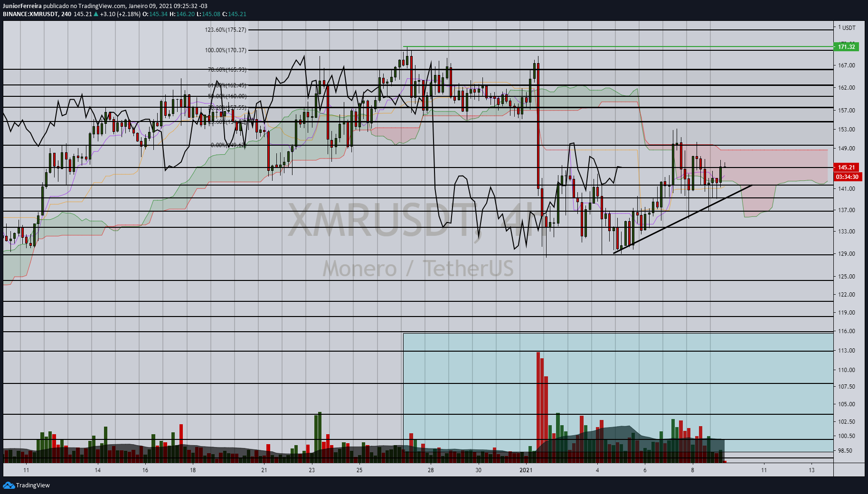The image size is (868, 494).
Task: Click the 162.00 price axis label
Action: click(847, 88)
